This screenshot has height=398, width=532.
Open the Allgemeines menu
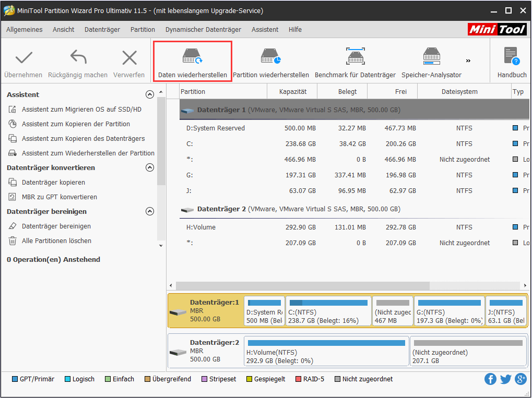click(25, 30)
